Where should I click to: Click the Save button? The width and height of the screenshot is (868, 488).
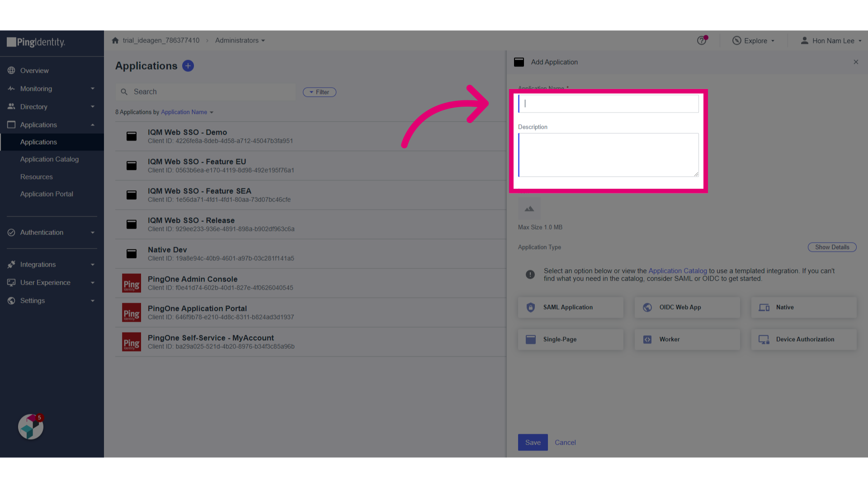click(x=533, y=442)
